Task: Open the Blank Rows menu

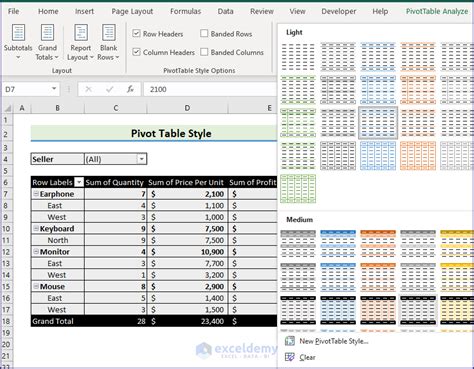Action: tap(108, 42)
